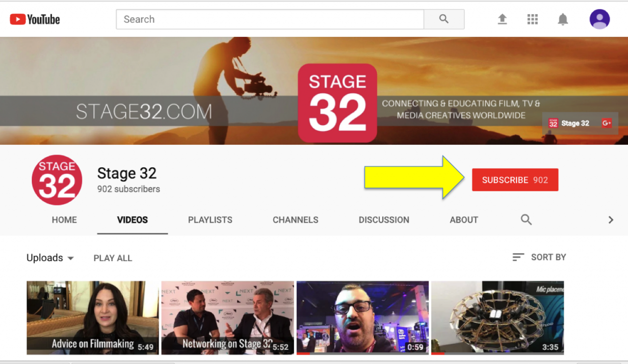Search within the channel using magnifier icon

pos(526,219)
